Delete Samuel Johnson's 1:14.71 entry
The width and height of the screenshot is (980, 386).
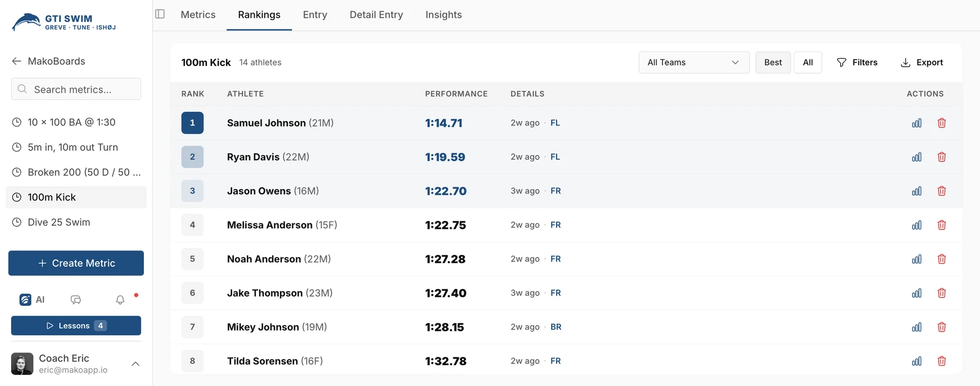pos(941,123)
